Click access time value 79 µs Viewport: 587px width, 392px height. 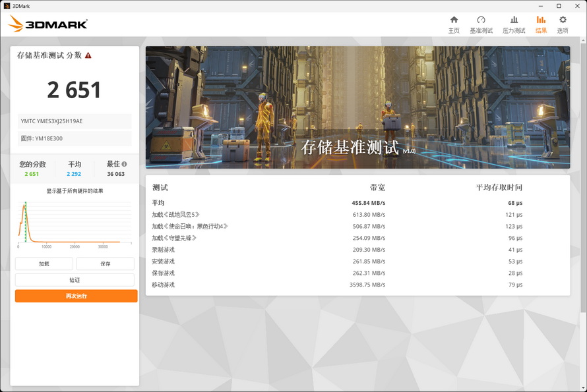click(515, 285)
